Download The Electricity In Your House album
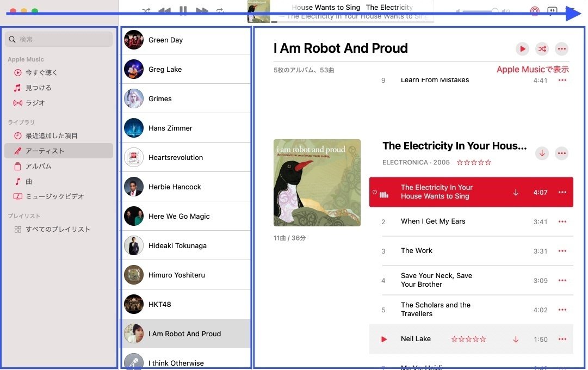 tap(542, 153)
